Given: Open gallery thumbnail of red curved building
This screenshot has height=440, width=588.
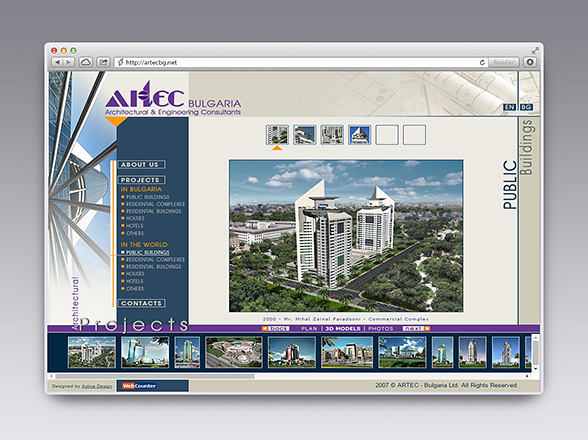Looking at the screenshot, I should point(292,352).
